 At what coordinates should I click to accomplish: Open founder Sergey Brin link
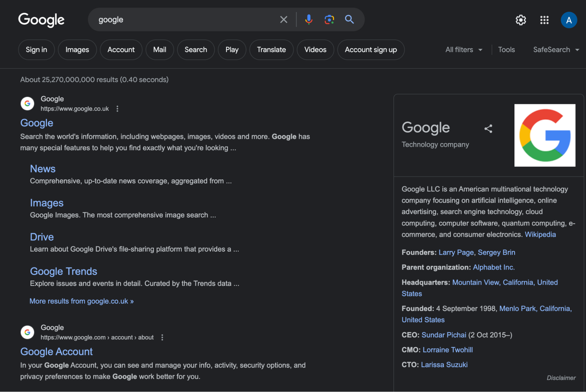[496, 252]
